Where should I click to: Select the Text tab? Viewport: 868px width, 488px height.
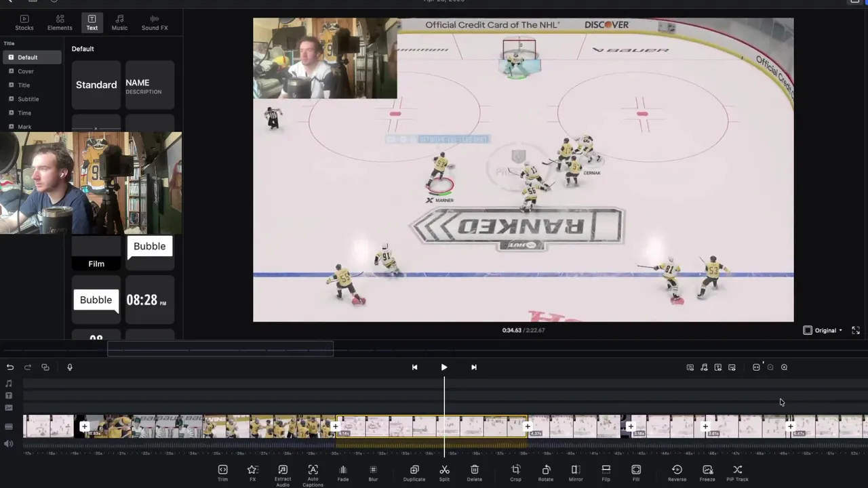click(92, 22)
